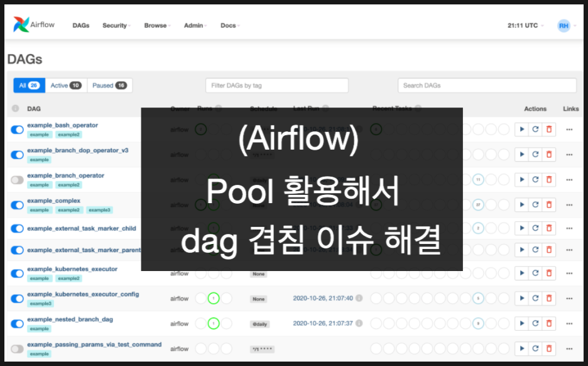Screen dimensions: 588x366
Task: Trigger example_kubernetes_executor DAG
Action: pyautogui.click(x=521, y=274)
